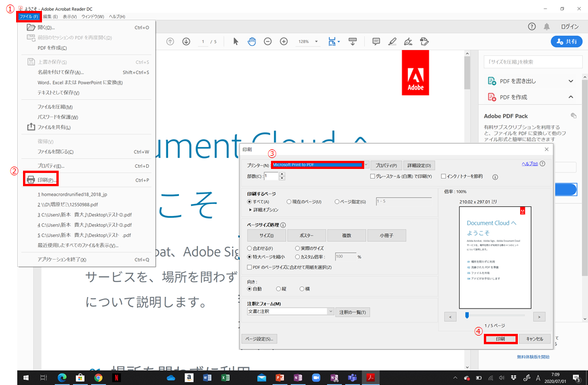Open Google Chrome from the taskbar
Image resolution: width=588 pixels, height=385 pixels.
pos(98,378)
